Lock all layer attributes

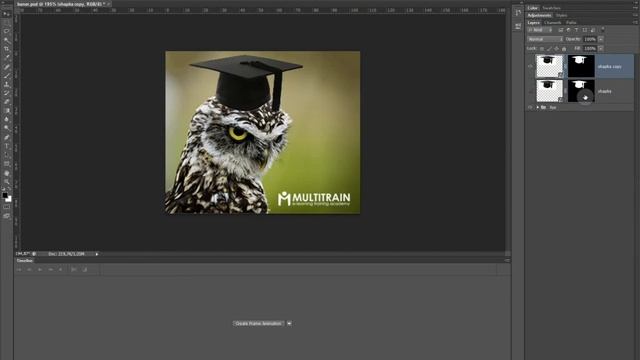pyautogui.click(x=564, y=49)
